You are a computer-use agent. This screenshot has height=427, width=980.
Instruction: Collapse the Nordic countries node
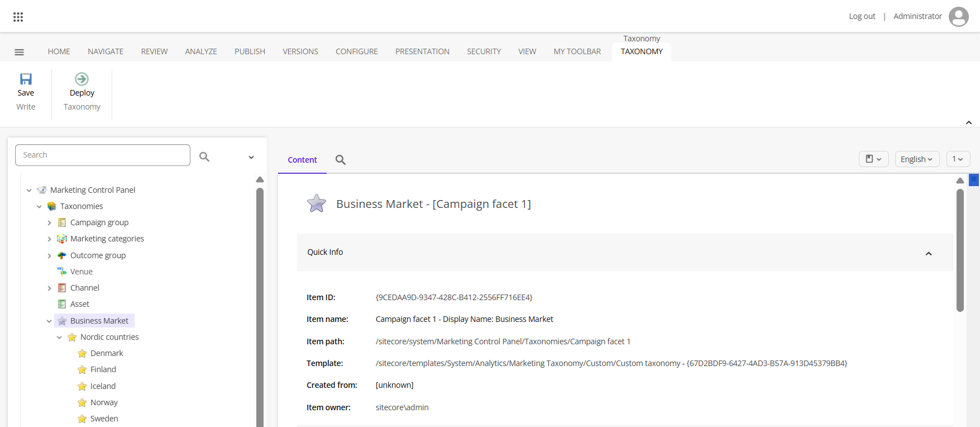[59, 338]
